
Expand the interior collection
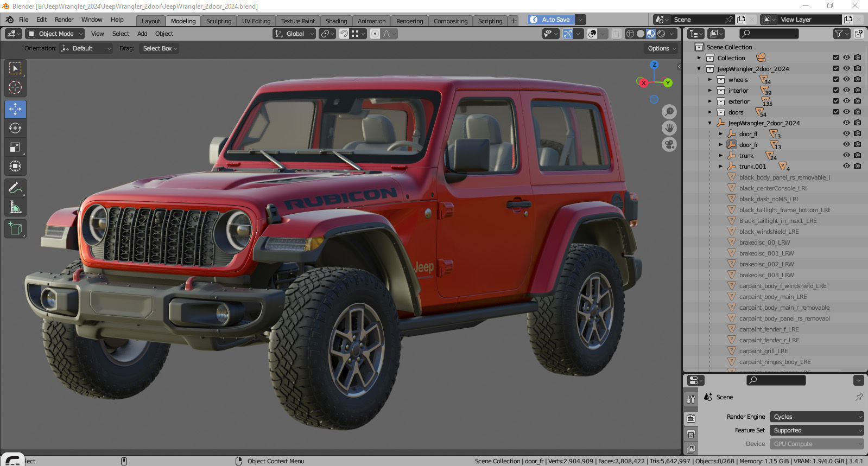[709, 91]
